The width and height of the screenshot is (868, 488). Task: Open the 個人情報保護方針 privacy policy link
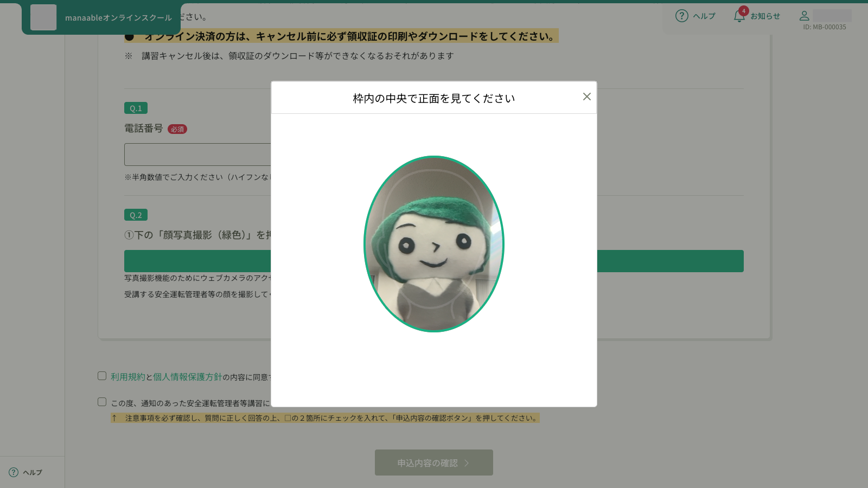click(x=187, y=375)
